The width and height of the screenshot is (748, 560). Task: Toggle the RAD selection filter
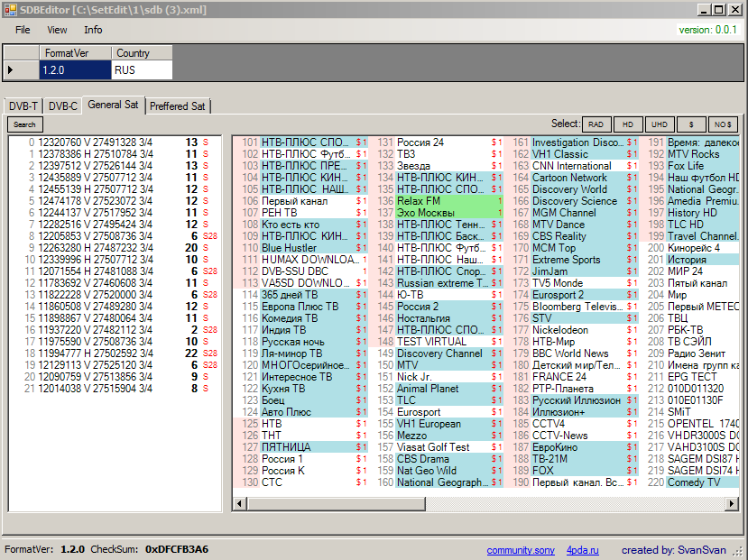coord(595,124)
